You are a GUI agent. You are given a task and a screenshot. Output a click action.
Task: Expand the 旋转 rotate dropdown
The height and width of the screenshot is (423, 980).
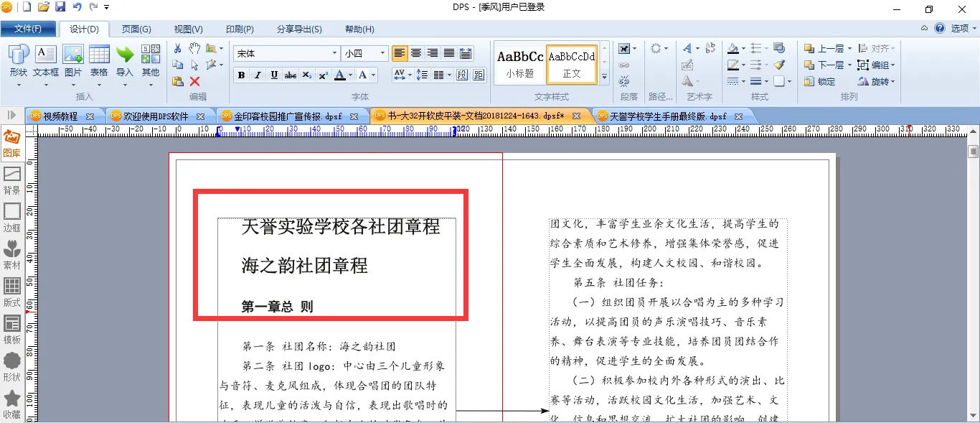tap(893, 81)
